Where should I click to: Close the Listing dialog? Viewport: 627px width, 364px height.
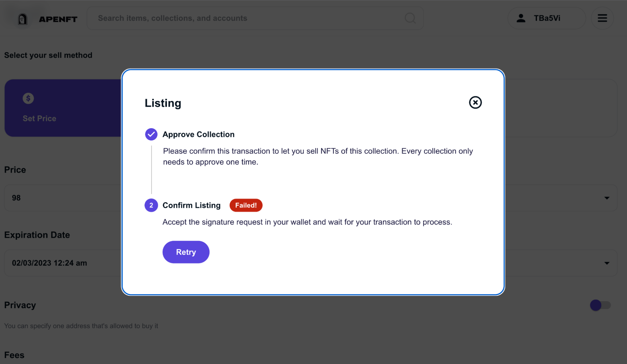475,103
